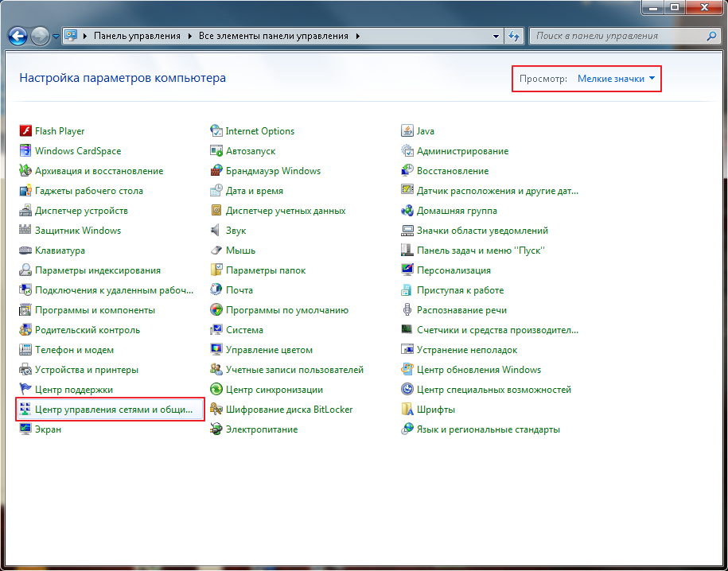This screenshot has width=728, height=571.
Task: Expand the root arrow before Панель управления
Action: click(x=85, y=37)
